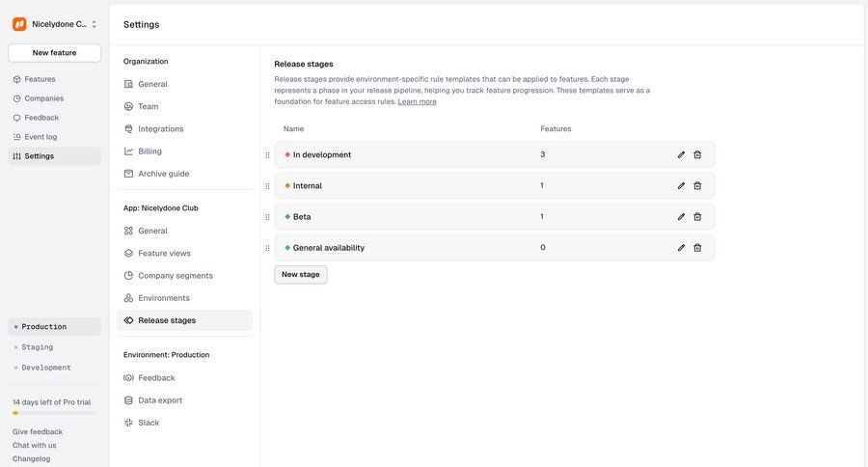868x467 pixels.
Task: Grab the Internal row drag handle
Action: point(267,186)
